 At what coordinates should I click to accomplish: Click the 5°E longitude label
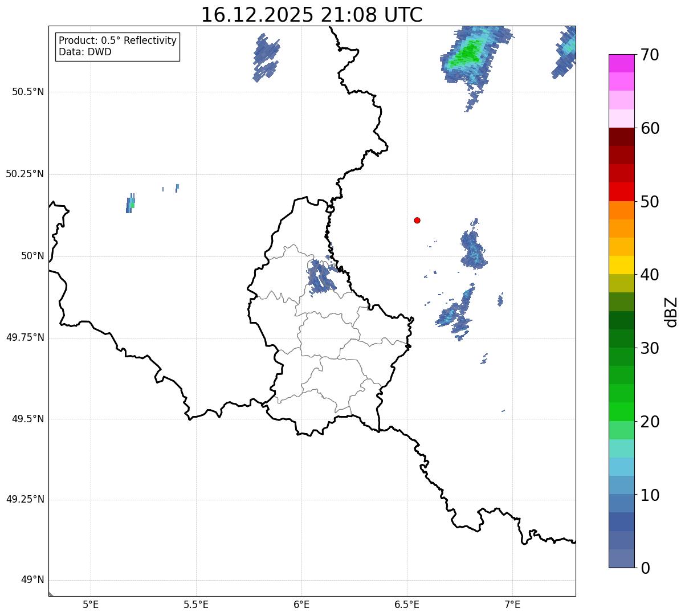coord(91,604)
